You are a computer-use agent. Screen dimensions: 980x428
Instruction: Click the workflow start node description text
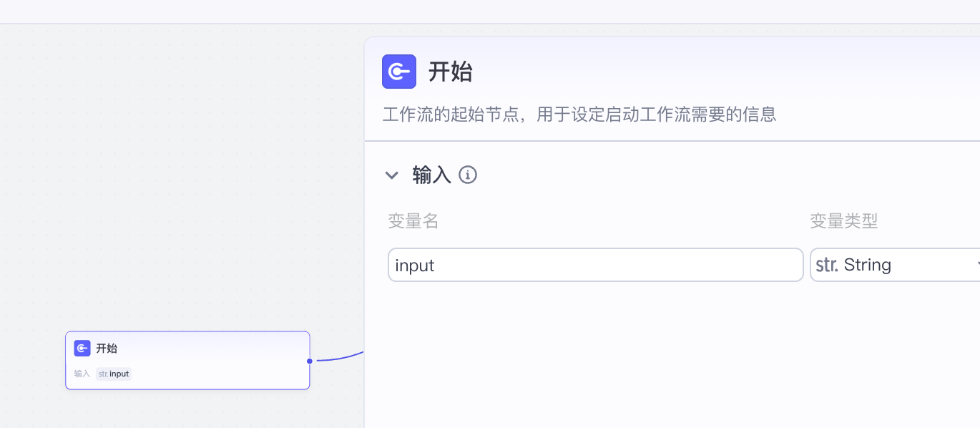tap(579, 115)
